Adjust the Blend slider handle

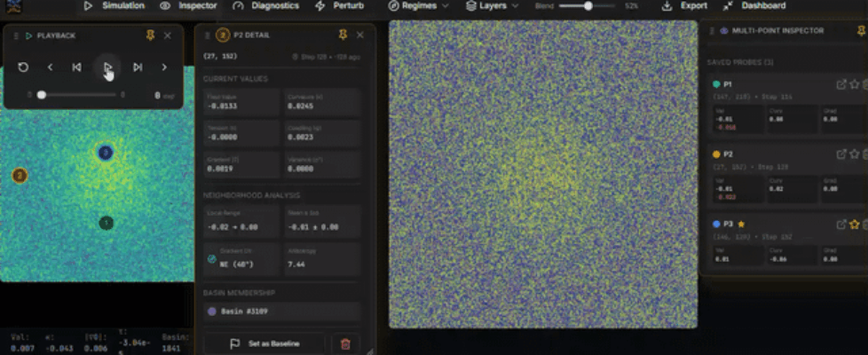(x=588, y=6)
